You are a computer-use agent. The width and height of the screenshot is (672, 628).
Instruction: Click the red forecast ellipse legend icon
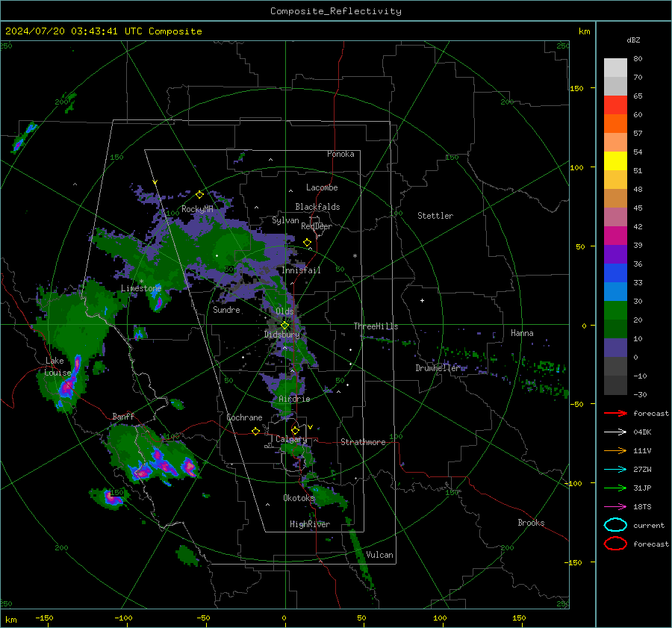[615, 544]
